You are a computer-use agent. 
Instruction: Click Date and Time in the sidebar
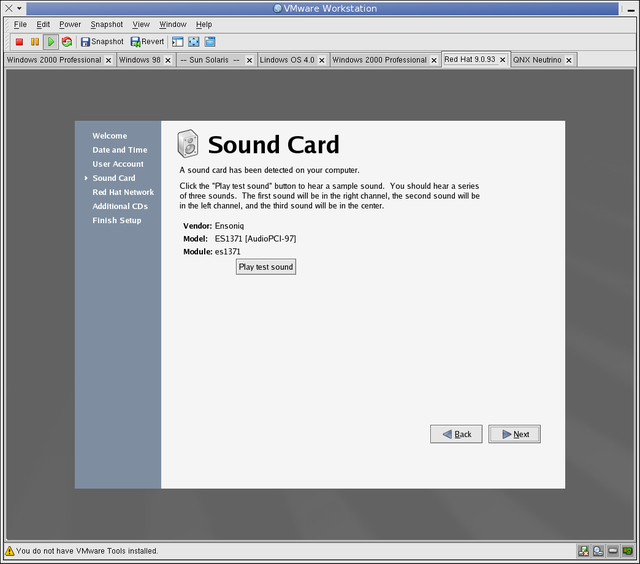[x=120, y=150]
